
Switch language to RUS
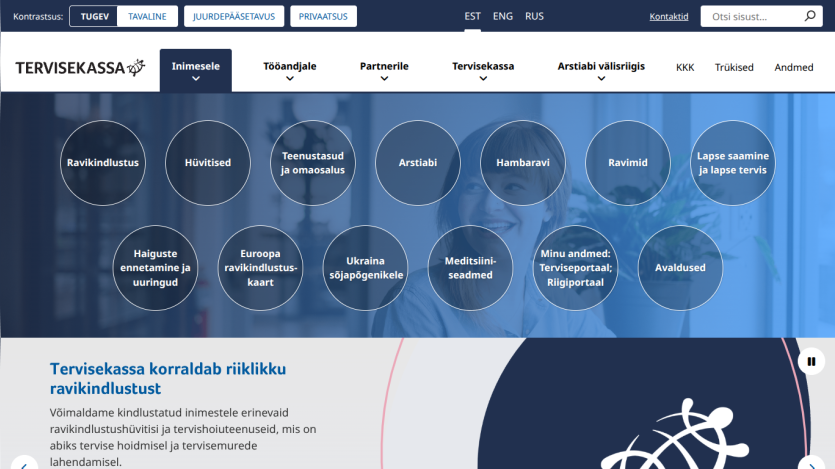coord(534,17)
